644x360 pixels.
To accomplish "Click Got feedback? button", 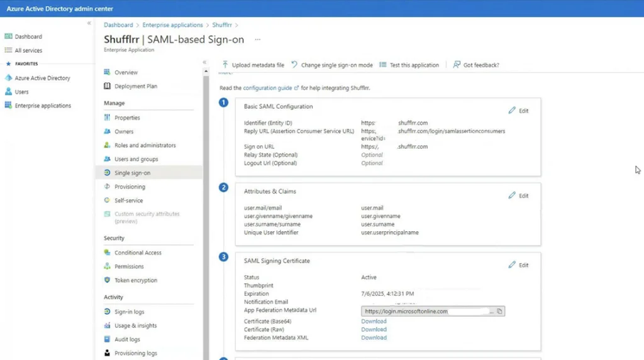I will pyautogui.click(x=476, y=65).
